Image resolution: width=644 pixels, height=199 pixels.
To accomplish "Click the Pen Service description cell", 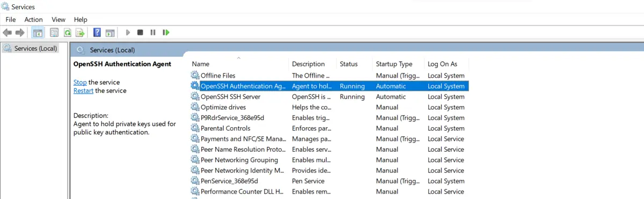I will (x=308, y=181).
